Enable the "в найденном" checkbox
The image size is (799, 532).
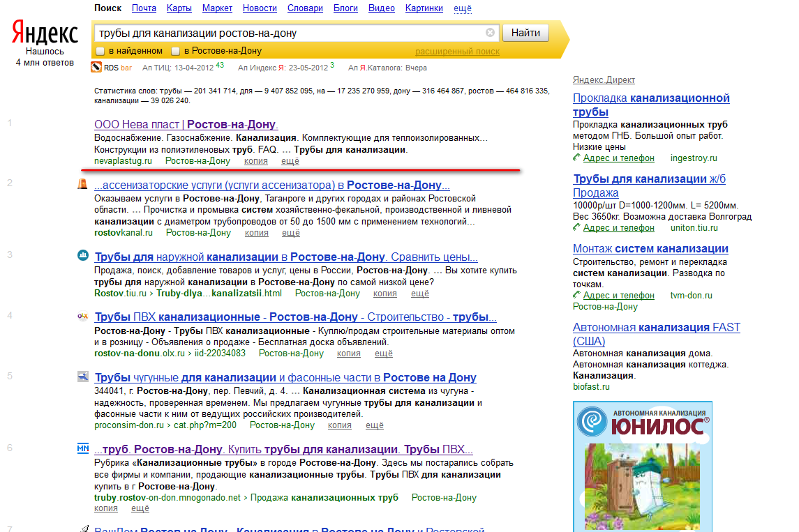click(x=100, y=51)
